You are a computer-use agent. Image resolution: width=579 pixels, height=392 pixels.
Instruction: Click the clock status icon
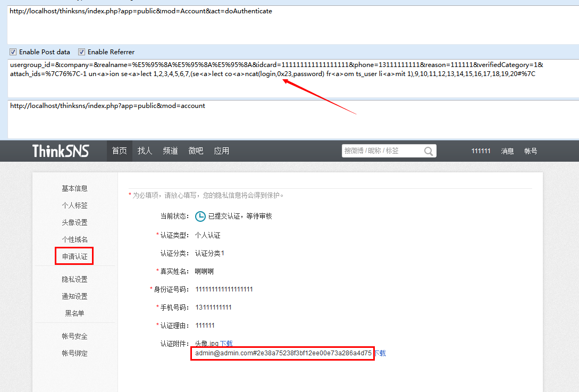(200, 216)
